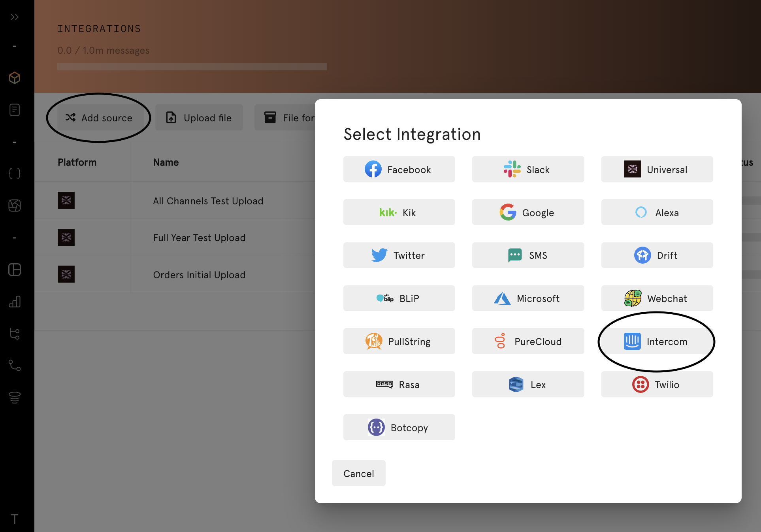Screen dimensions: 761x532
Task: Open the All Channels Test Upload row
Action: (x=208, y=201)
